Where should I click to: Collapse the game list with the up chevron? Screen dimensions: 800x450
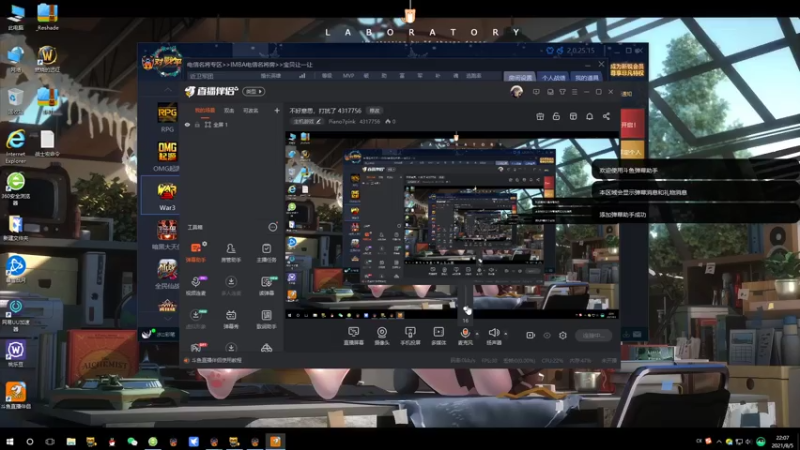(x=168, y=89)
